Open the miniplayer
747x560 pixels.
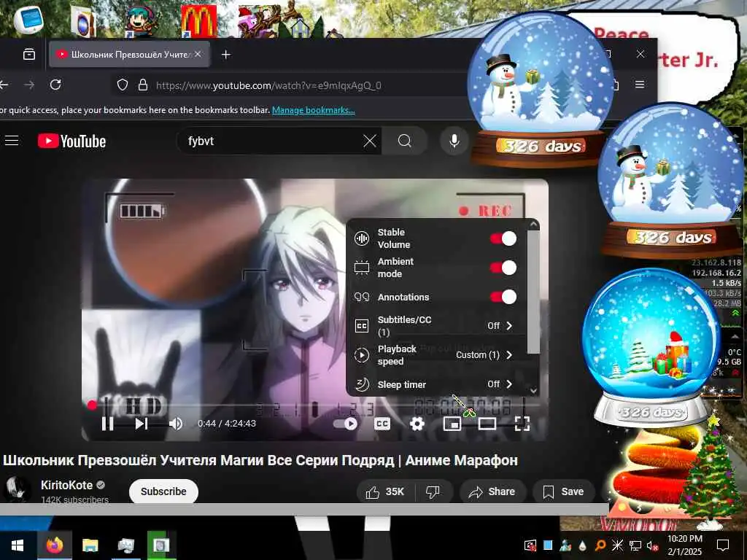click(452, 424)
